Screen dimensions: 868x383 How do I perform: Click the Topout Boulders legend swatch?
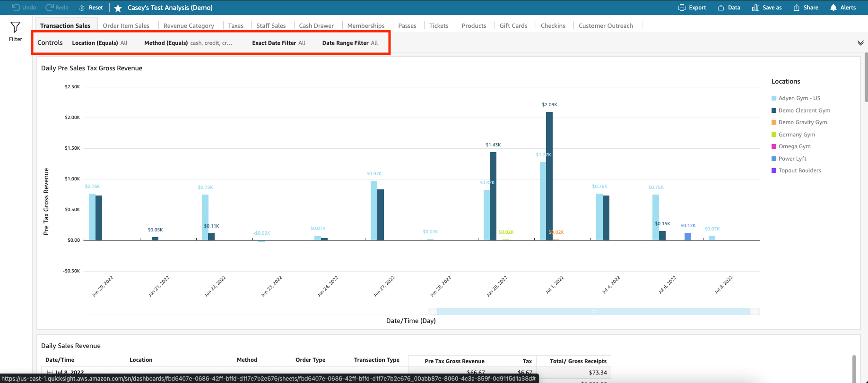tap(774, 170)
